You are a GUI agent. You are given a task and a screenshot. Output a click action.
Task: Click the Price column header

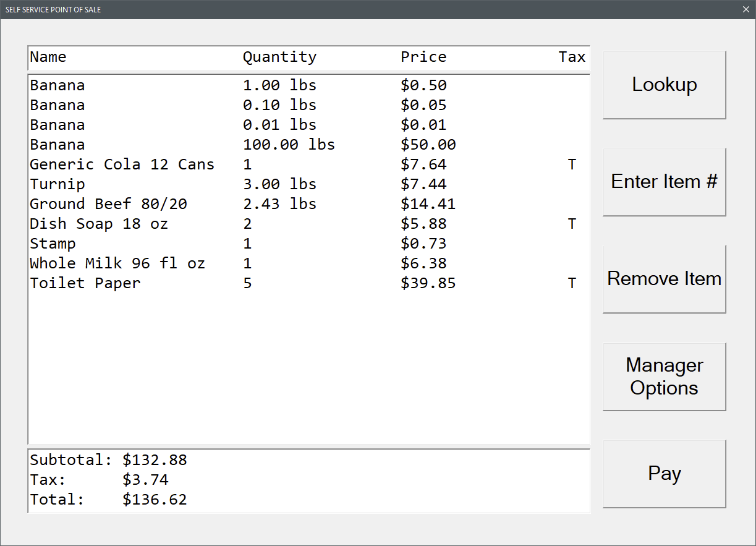click(x=423, y=57)
